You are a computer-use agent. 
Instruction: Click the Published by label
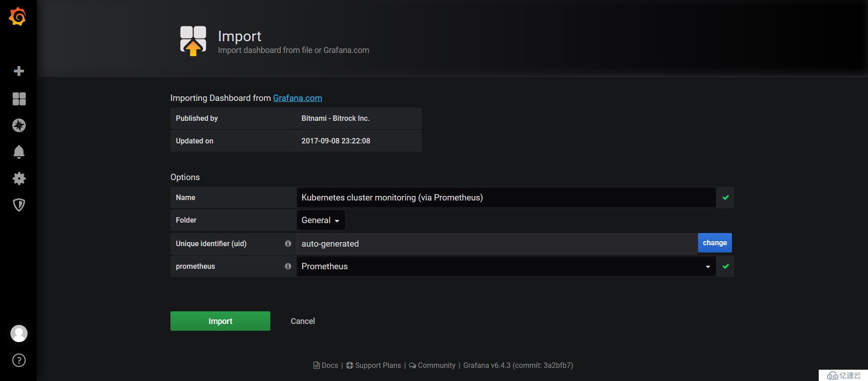(x=197, y=118)
